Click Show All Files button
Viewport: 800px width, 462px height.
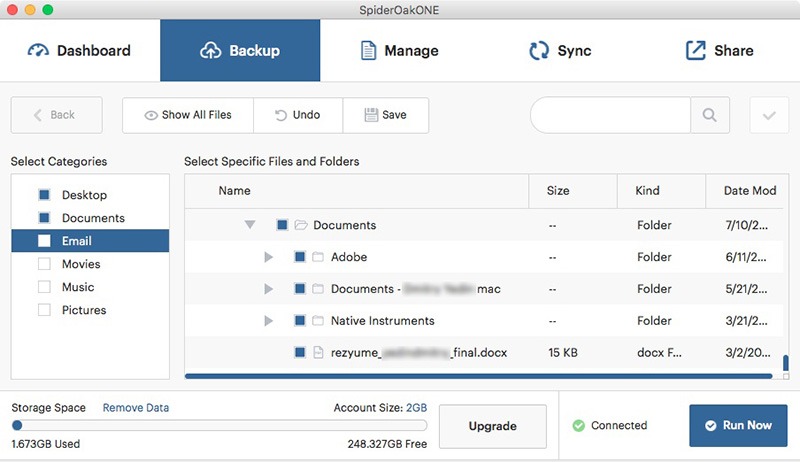click(188, 115)
